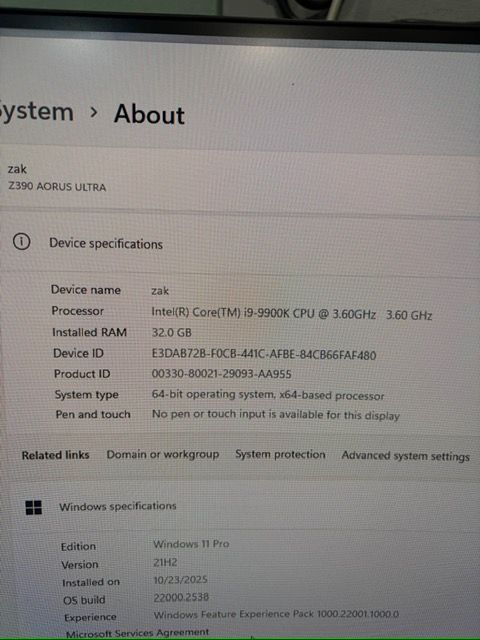
Task: Click the Windows logo icon beside Windows specifications
Action: click(33, 508)
